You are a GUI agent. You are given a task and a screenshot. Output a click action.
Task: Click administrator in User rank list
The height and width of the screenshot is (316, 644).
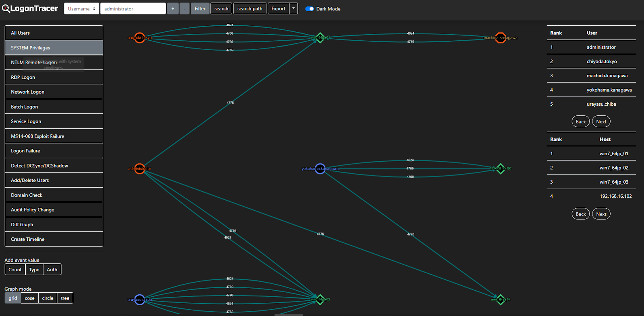pos(601,47)
